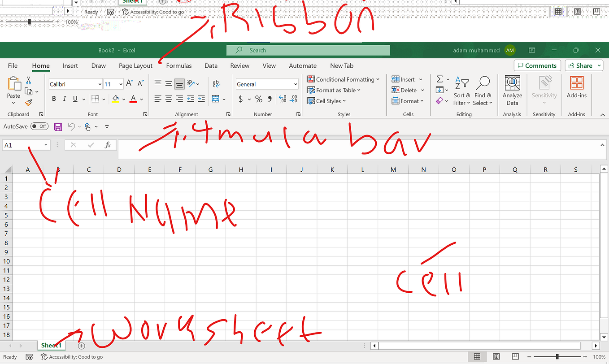609x364 pixels.
Task: Switch to the Formulas ribbon tab
Action: (x=178, y=65)
